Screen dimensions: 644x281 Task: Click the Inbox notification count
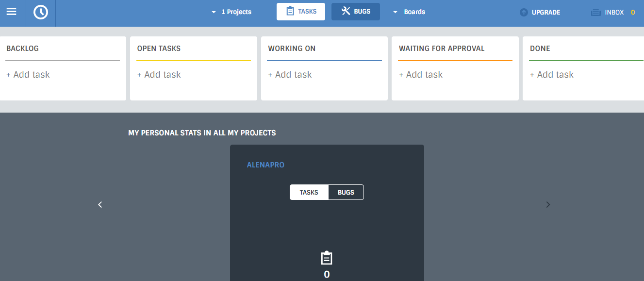click(x=633, y=13)
